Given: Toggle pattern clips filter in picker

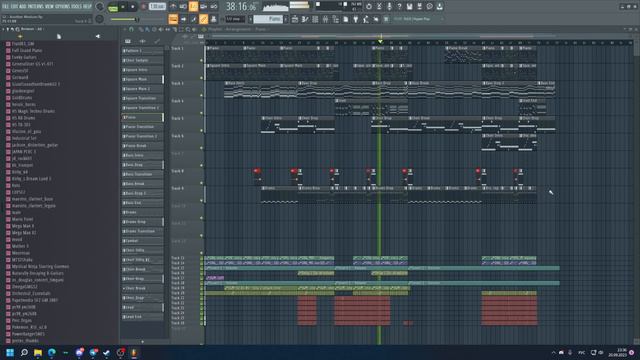Looking at the screenshot, I should tap(128, 41).
